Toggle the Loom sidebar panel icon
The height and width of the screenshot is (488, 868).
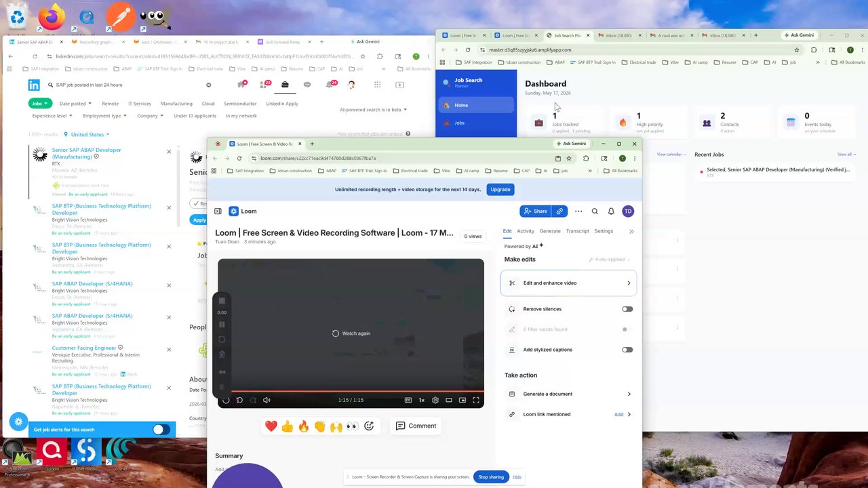pos(218,211)
